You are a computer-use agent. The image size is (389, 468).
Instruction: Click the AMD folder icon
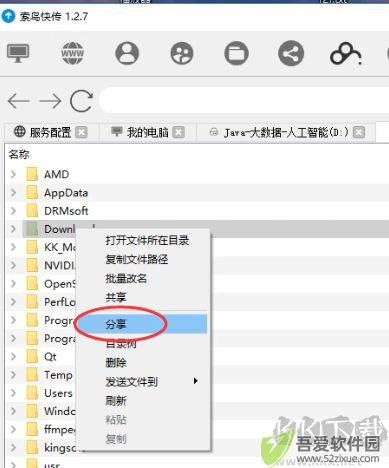point(32,174)
